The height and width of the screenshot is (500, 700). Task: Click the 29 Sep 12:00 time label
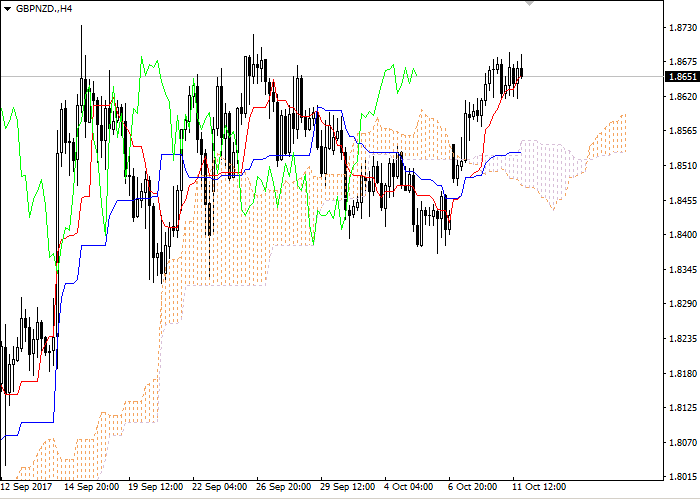tap(348, 487)
